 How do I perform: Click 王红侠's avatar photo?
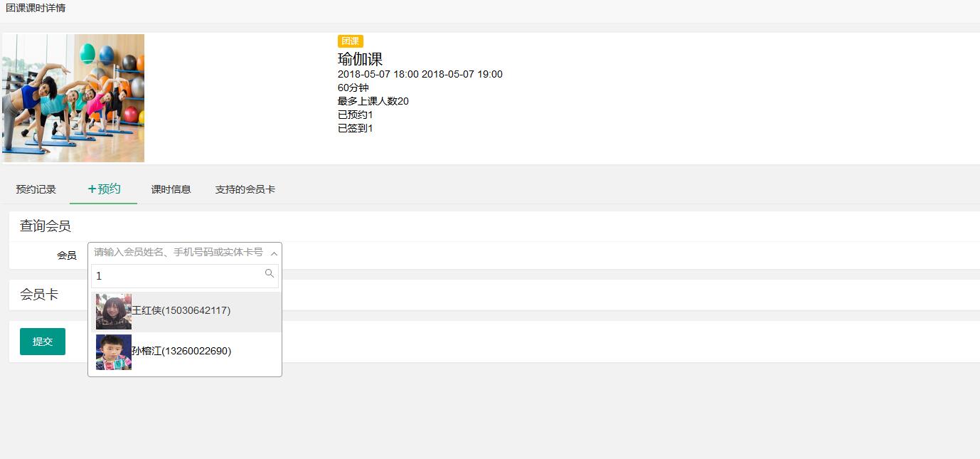tap(114, 312)
